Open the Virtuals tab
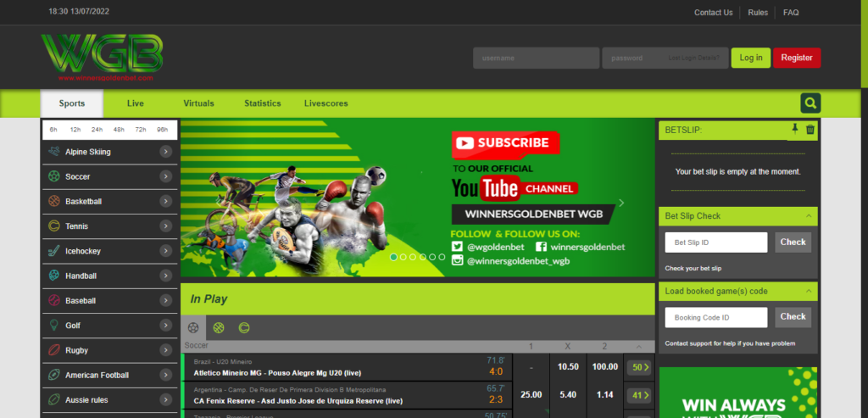The height and width of the screenshot is (418, 868). tap(198, 103)
